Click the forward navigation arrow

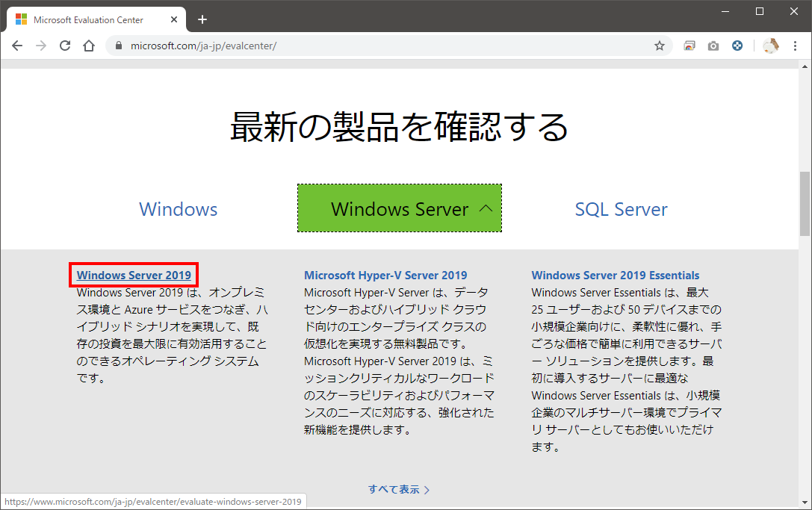[41, 46]
